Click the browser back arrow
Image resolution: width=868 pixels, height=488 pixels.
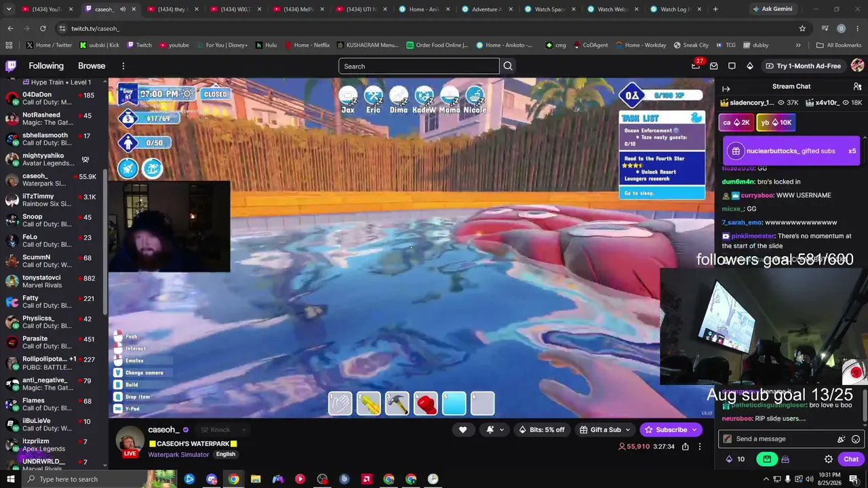(x=10, y=28)
